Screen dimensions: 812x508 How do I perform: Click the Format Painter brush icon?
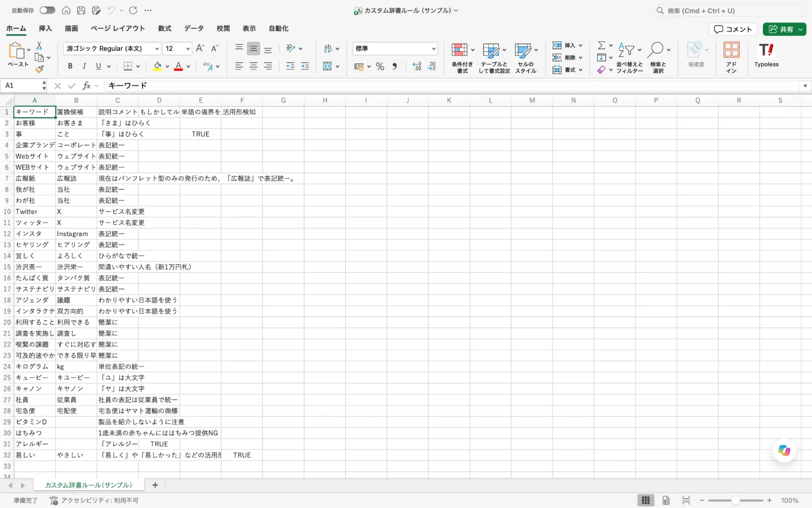point(39,69)
